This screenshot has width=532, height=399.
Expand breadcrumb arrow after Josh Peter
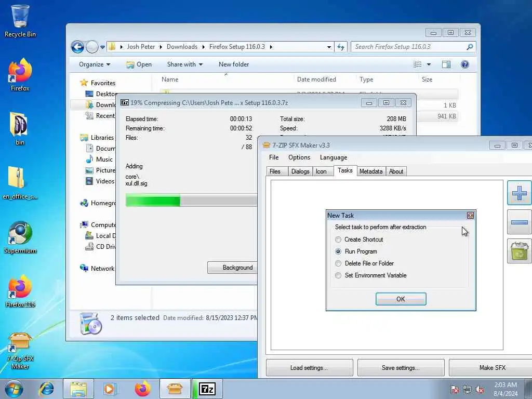click(161, 47)
